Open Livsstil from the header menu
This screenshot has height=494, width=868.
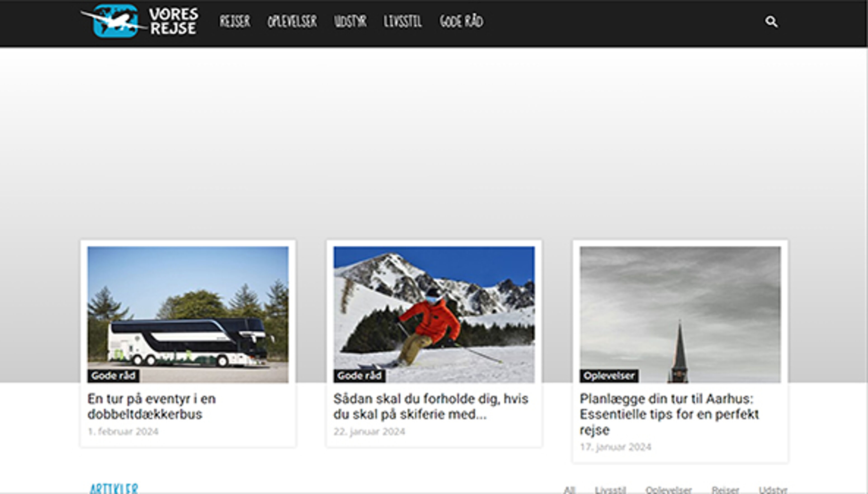click(x=402, y=21)
